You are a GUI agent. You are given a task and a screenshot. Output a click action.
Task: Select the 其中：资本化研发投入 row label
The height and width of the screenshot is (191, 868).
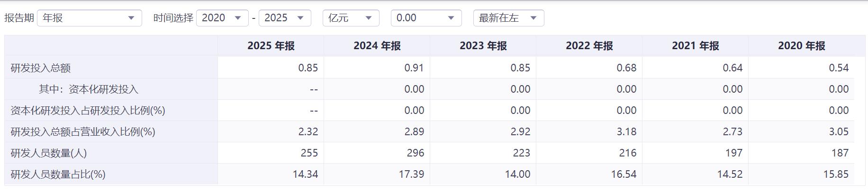click(89, 89)
